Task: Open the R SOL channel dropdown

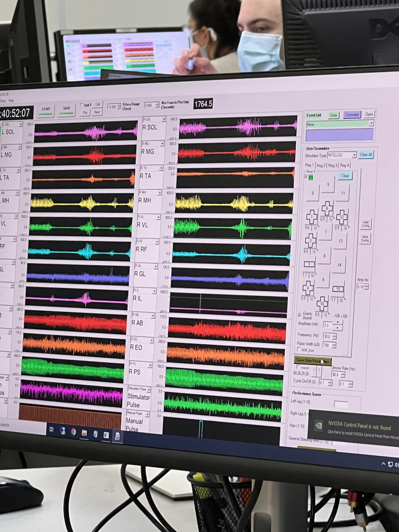Action: 164,119
